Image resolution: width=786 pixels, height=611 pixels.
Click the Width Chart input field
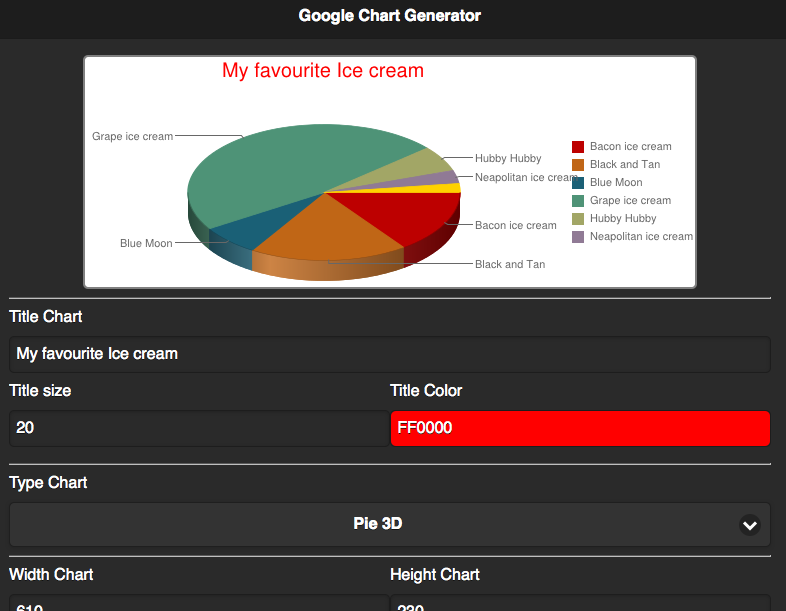pyautogui.click(x=198, y=604)
